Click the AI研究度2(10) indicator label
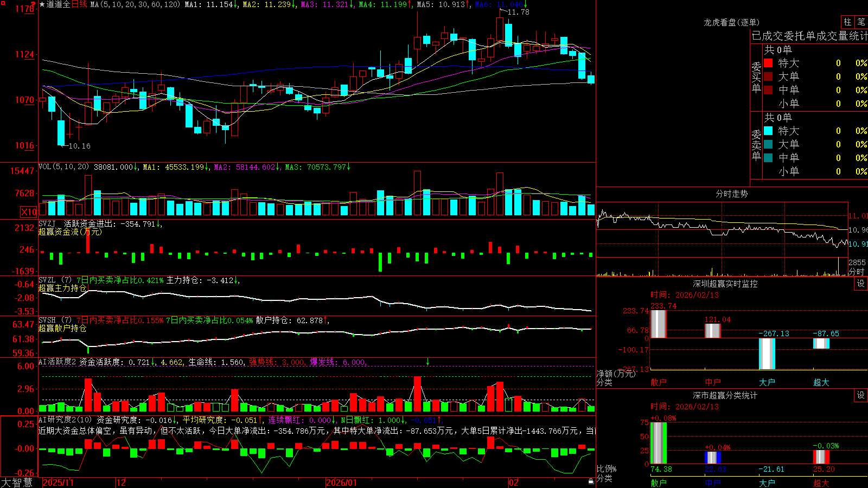This screenshot has height=488, width=868. (x=65, y=420)
